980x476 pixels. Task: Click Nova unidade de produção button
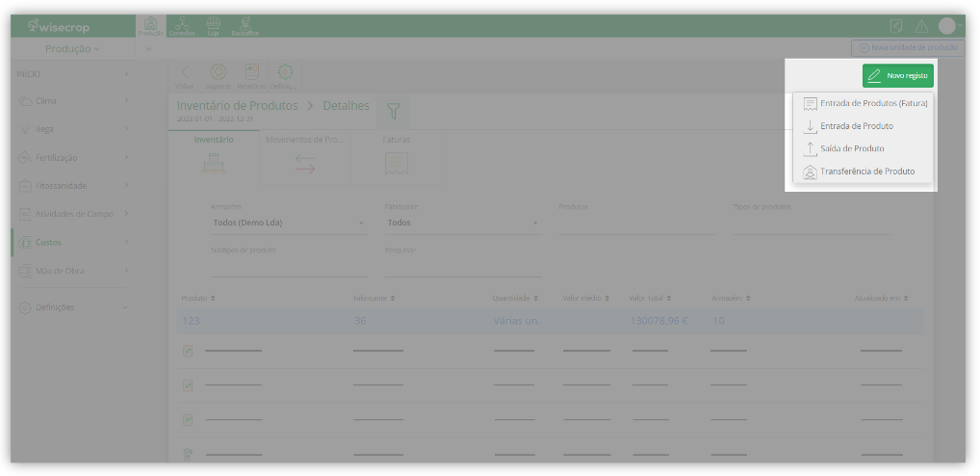pos(908,47)
